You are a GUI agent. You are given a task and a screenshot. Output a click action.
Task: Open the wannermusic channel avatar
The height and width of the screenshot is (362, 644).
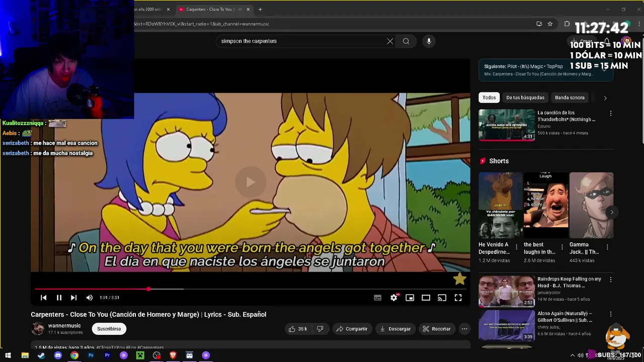tap(38, 329)
